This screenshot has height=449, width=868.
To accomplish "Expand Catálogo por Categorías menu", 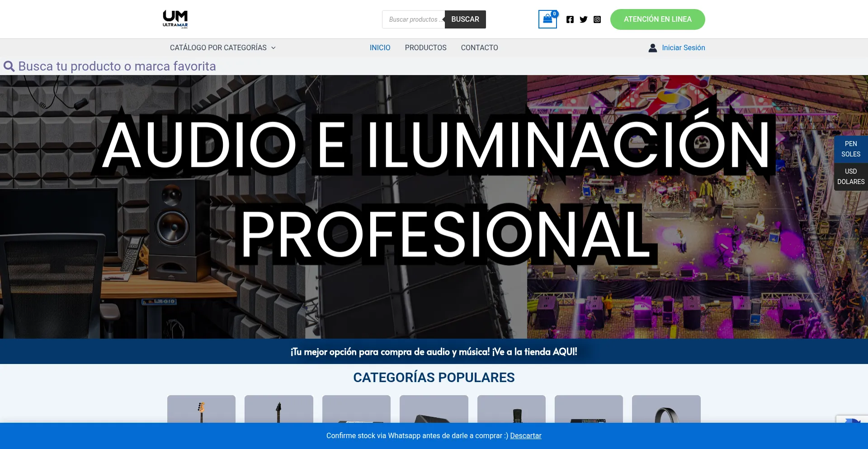I will (x=222, y=48).
